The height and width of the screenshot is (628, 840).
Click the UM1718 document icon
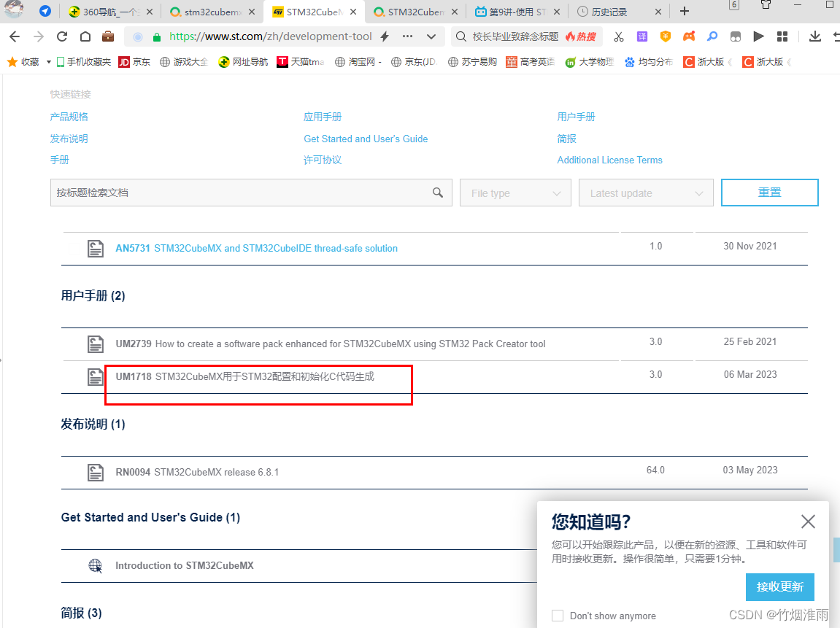point(96,377)
